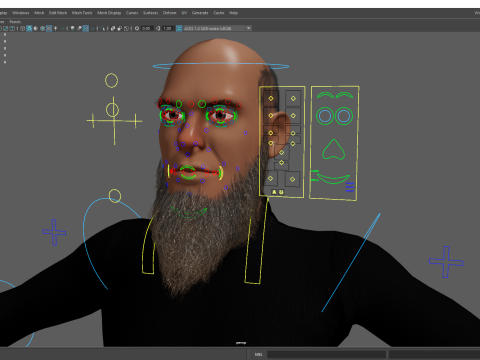Select the green lip control on mouth

188,172
